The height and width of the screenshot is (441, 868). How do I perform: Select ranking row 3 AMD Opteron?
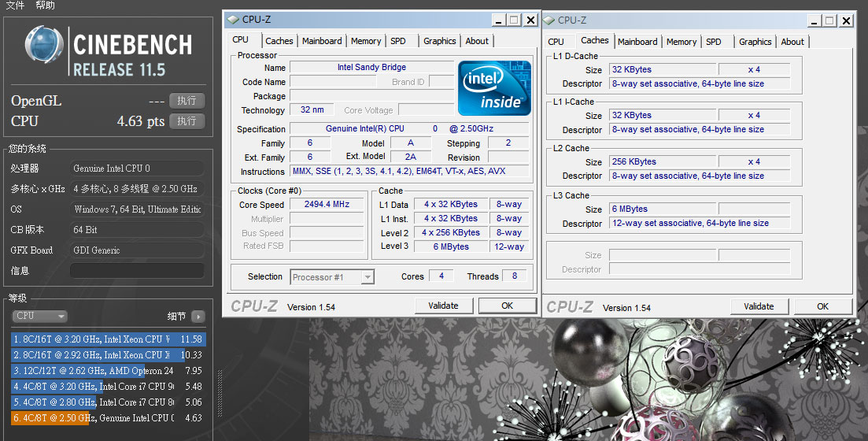109,371
